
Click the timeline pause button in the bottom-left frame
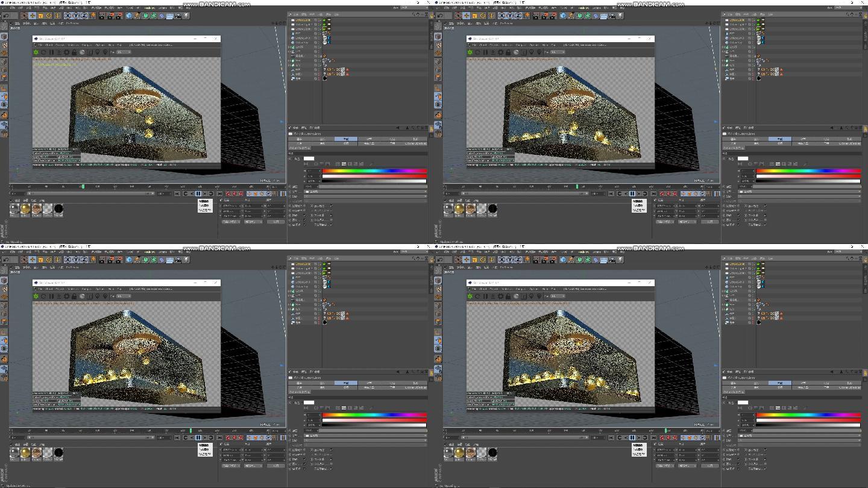[x=198, y=437]
